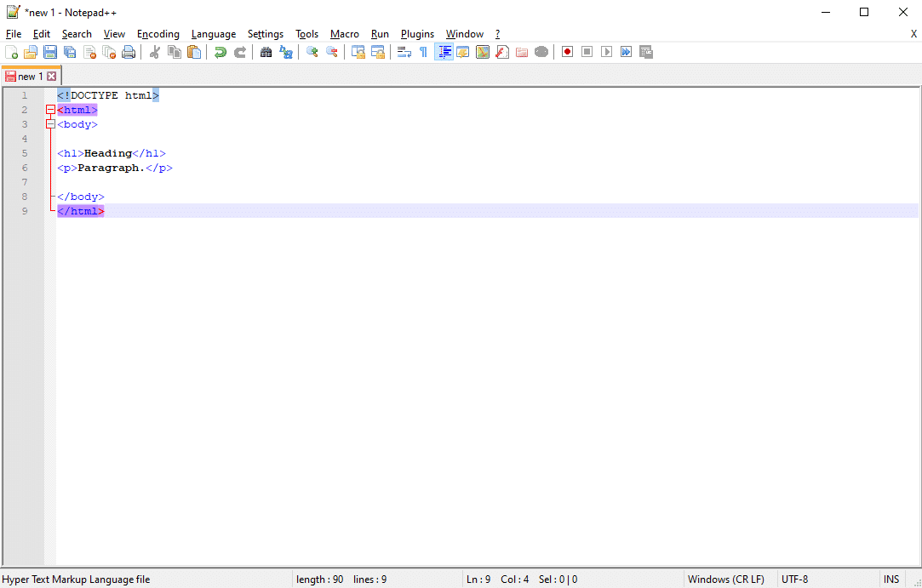Viewport: 922px width, 588px height.
Task: Open the Find dialog with the binoculars icon
Action: pos(265,52)
